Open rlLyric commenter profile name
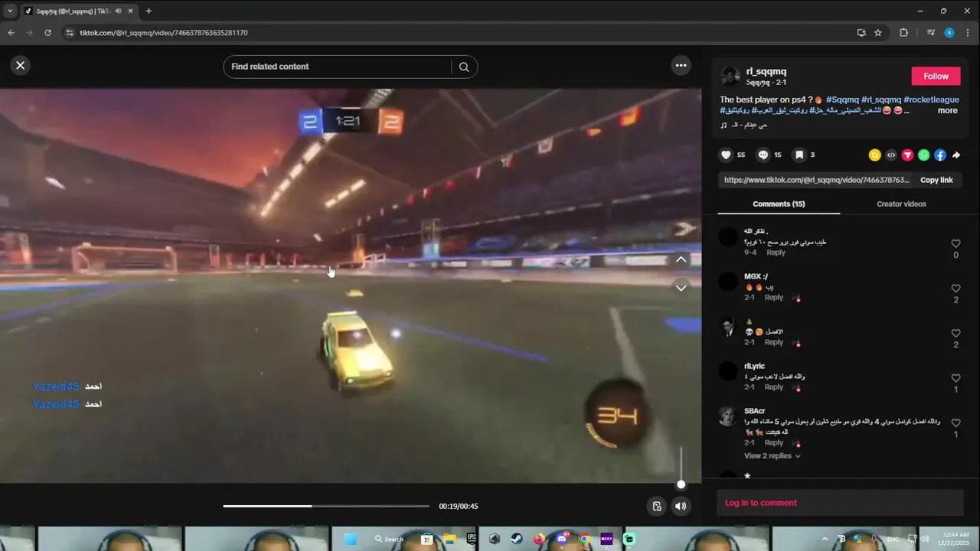The height and width of the screenshot is (551, 980). click(754, 366)
